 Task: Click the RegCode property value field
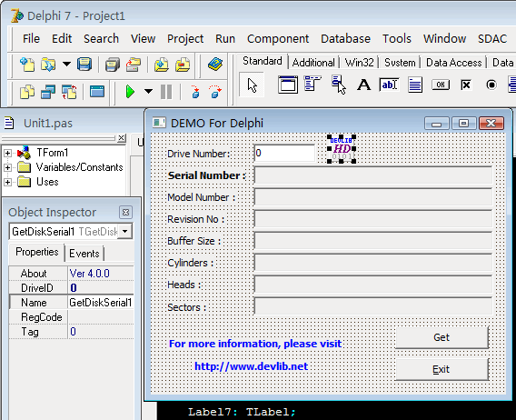point(100,317)
